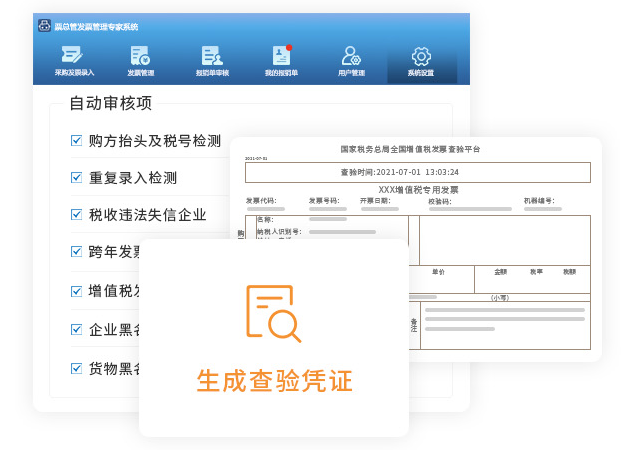Disable the 跨年发票 check option

point(76,252)
